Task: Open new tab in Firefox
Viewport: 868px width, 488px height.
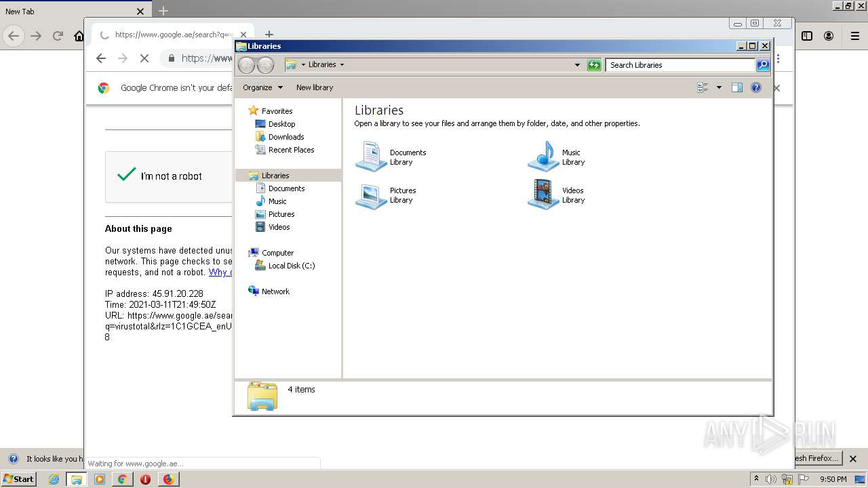Action: tap(163, 11)
